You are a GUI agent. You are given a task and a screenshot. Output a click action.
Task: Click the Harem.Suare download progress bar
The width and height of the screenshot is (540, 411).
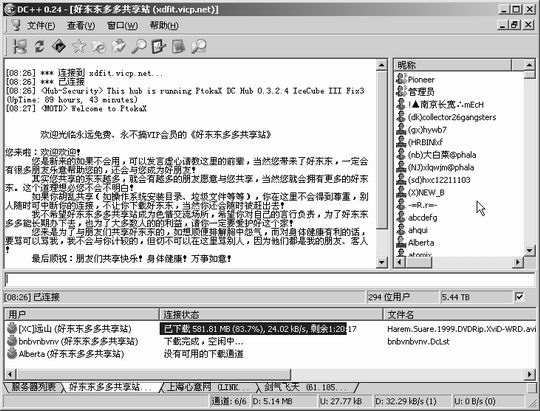tap(253, 329)
